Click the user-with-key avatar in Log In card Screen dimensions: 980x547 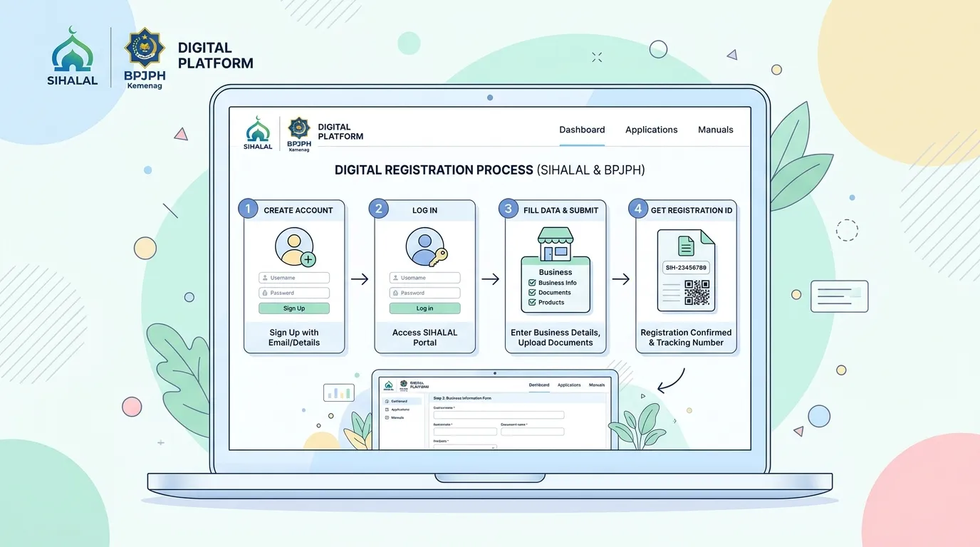click(425, 247)
